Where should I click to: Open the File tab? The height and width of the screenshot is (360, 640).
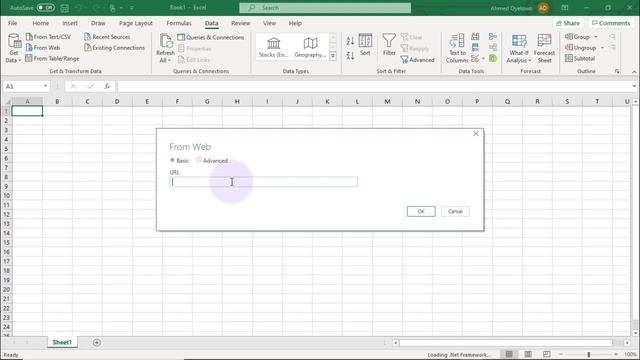click(13, 23)
